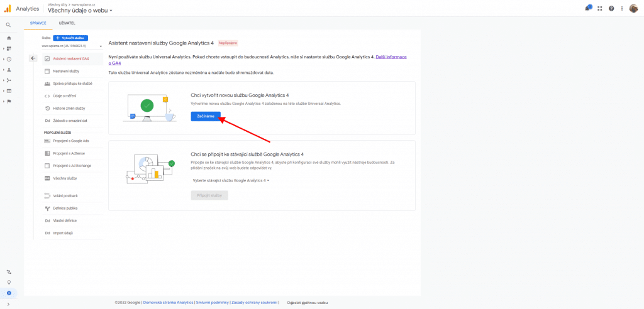Open the Audience person icon reports
This screenshot has height=309, width=644.
click(9, 70)
